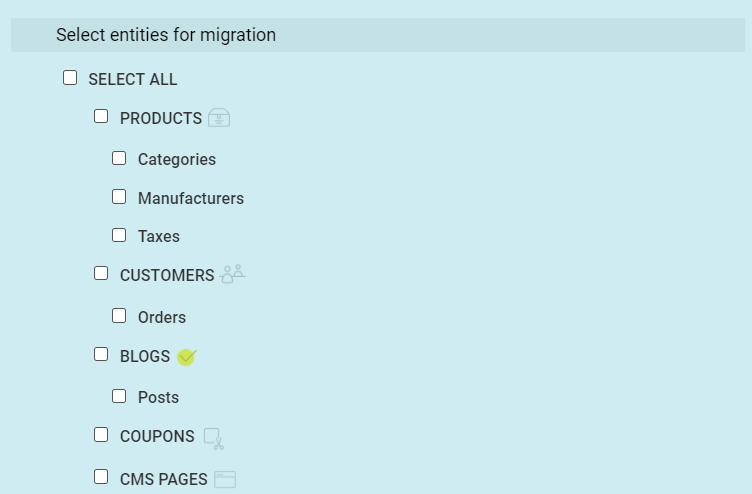Select the Posts checkbox
The image size is (752, 494).
tap(119, 396)
